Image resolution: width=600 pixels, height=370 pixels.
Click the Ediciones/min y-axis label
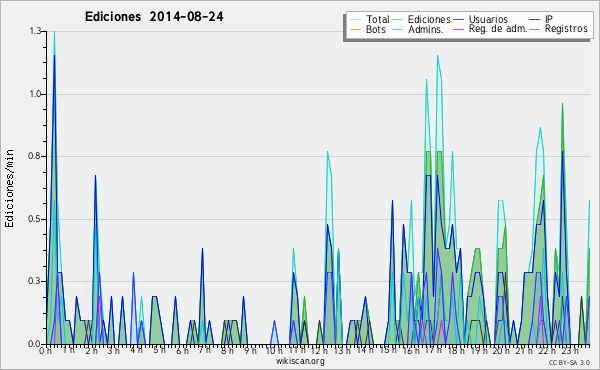(x=9, y=188)
